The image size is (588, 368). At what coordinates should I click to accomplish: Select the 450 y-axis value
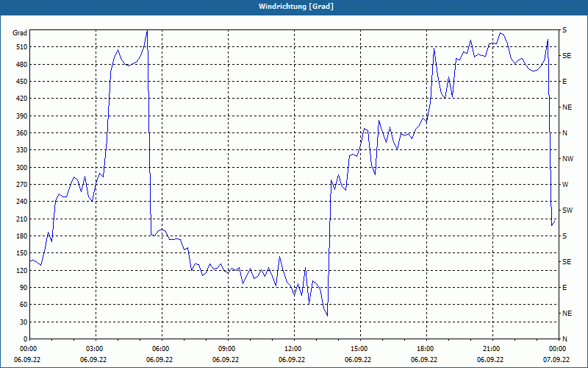click(22, 82)
